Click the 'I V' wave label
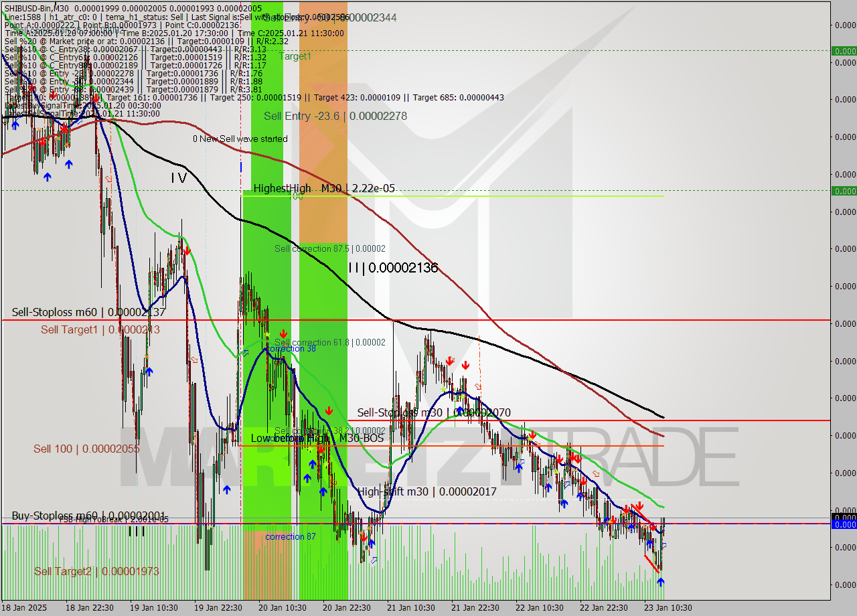857x616 pixels. 178,178
